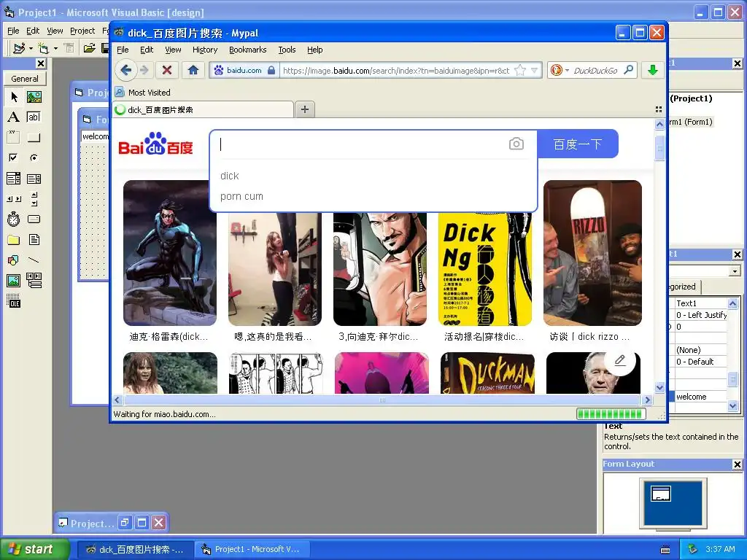747x560 pixels.
Task: Open Mypal History menu
Action: coord(205,50)
